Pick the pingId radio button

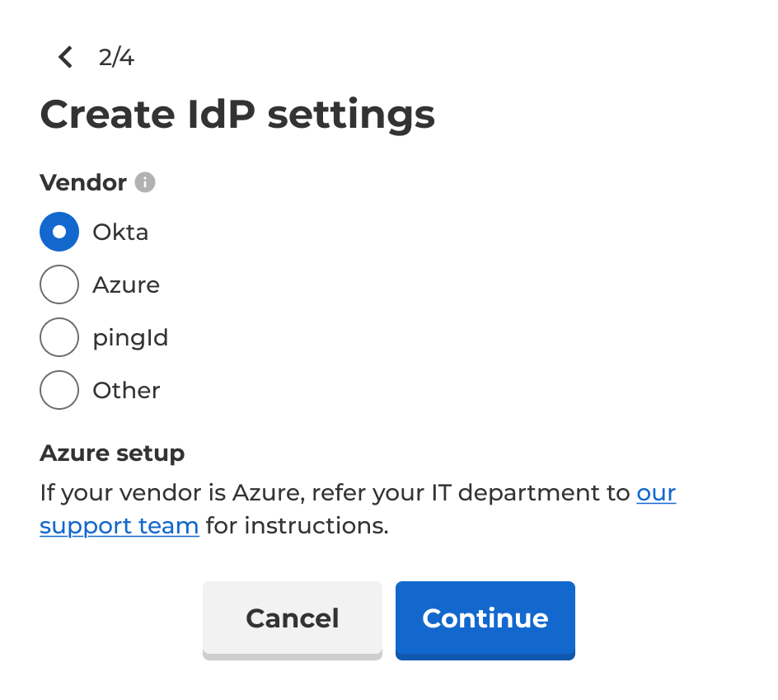click(59, 337)
